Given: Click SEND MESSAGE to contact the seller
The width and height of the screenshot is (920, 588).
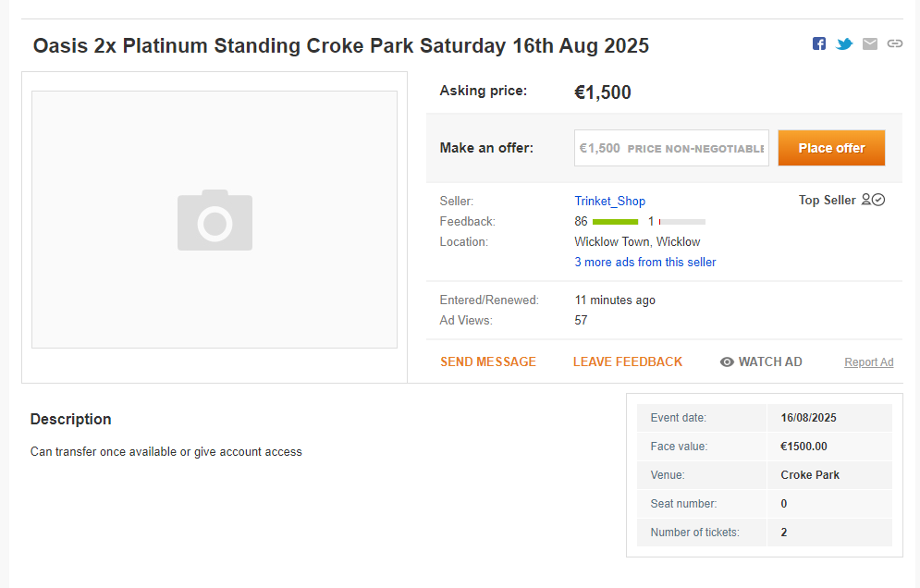Looking at the screenshot, I should [488, 361].
